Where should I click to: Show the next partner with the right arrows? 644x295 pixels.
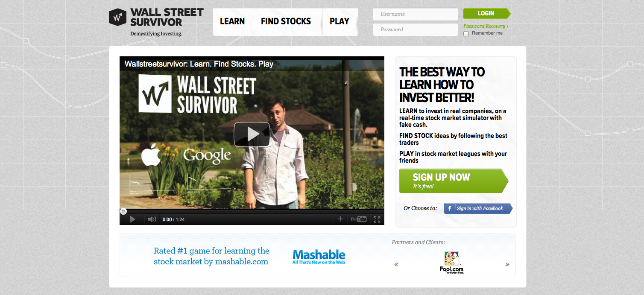click(x=507, y=264)
